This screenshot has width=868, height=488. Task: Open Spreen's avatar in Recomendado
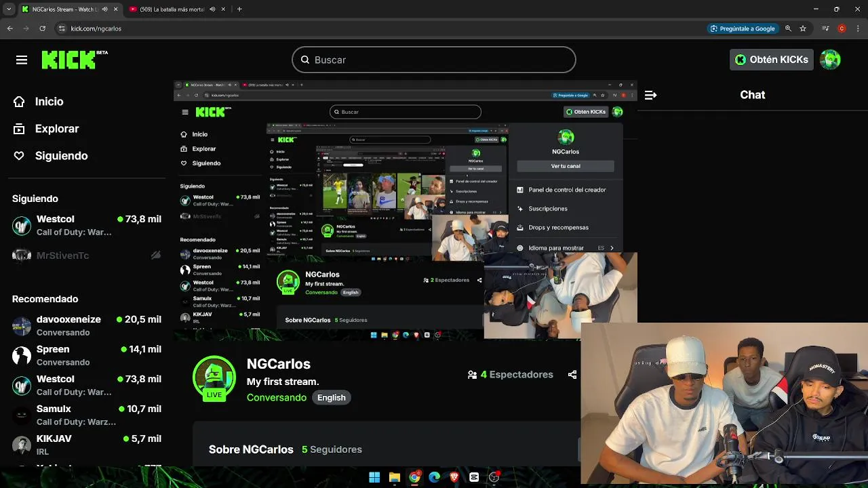coord(22,355)
